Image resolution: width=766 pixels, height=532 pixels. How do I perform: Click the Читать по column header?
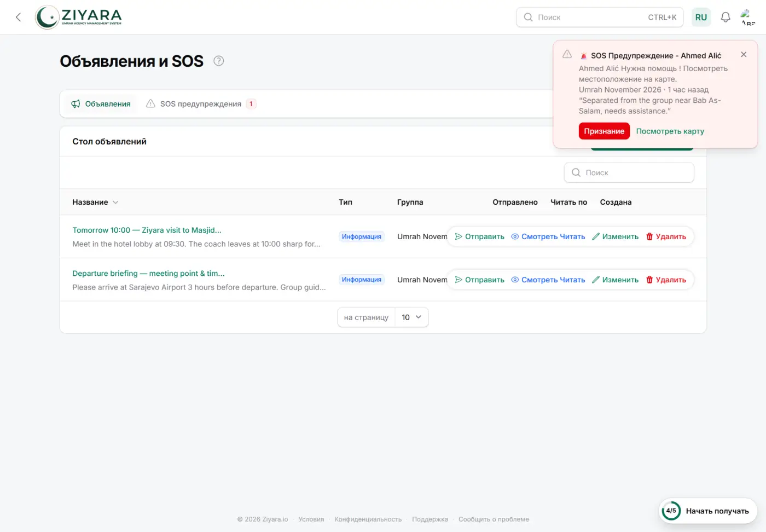pos(568,202)
